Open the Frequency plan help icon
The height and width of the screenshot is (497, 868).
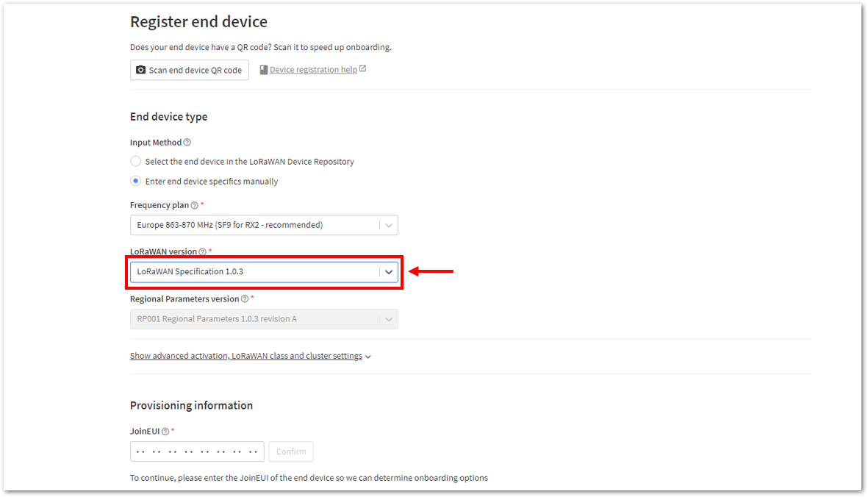click(x=194, y=205)
